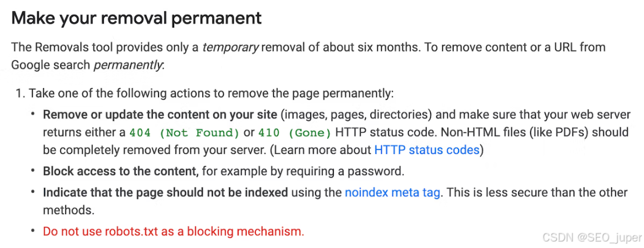
Task: Click the list number "1." marker
Action: click(x=20, y=94)
